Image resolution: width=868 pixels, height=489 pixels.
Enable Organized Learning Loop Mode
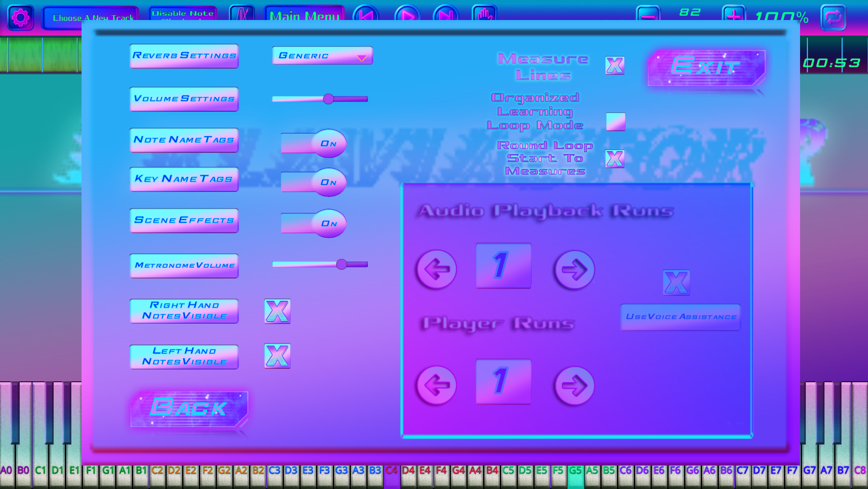tap(616, 122)
